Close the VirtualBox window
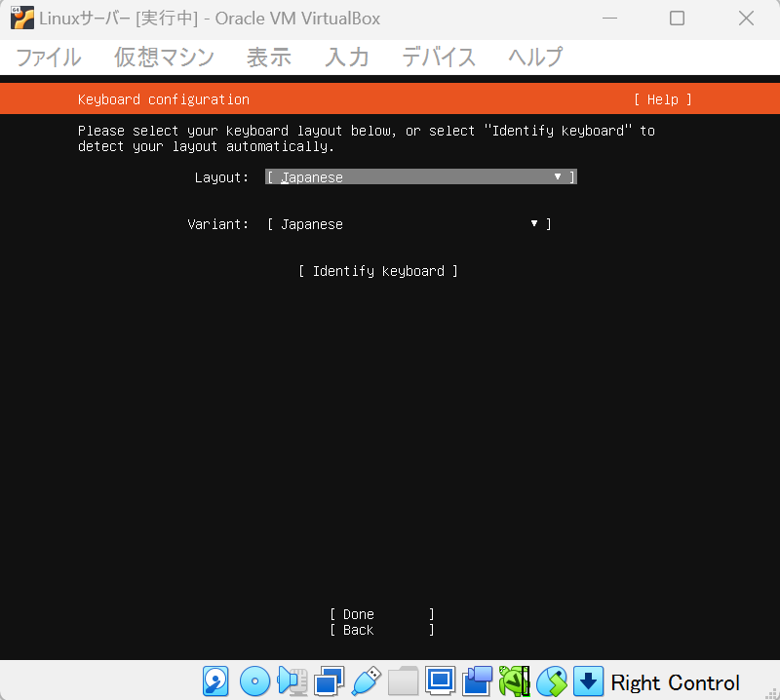The height and width of the screenshot is (700, 780). (746, 19)
